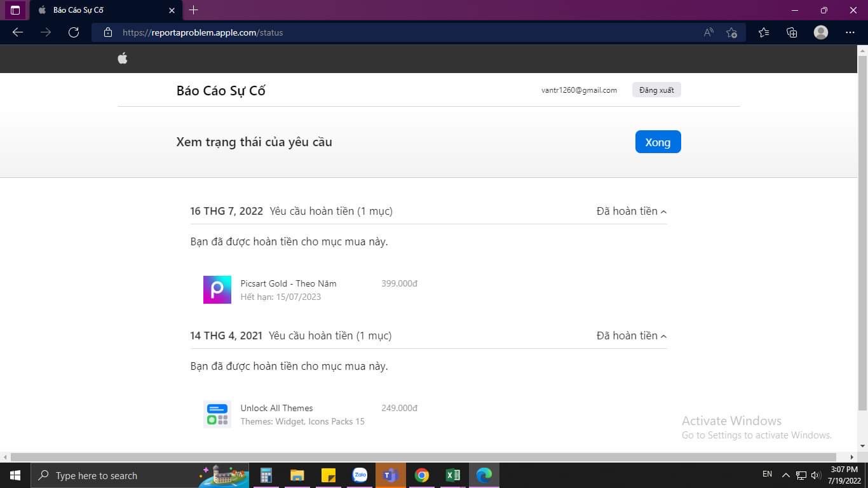Click the Báo Cáo Sự Cố page heading
This screenshot has width=868, height=488.
[x=220, y=90]
